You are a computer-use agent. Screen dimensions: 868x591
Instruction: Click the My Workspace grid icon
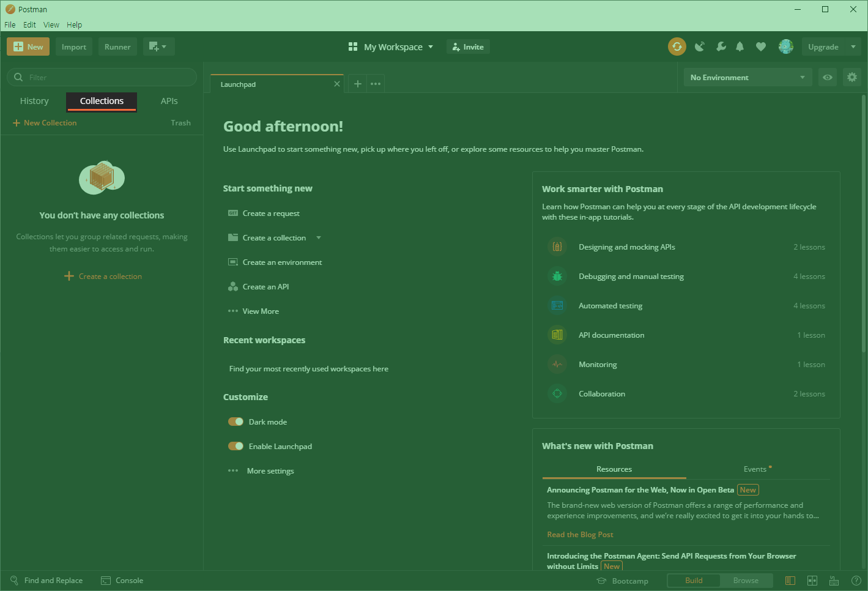click(x=353, y=46)
